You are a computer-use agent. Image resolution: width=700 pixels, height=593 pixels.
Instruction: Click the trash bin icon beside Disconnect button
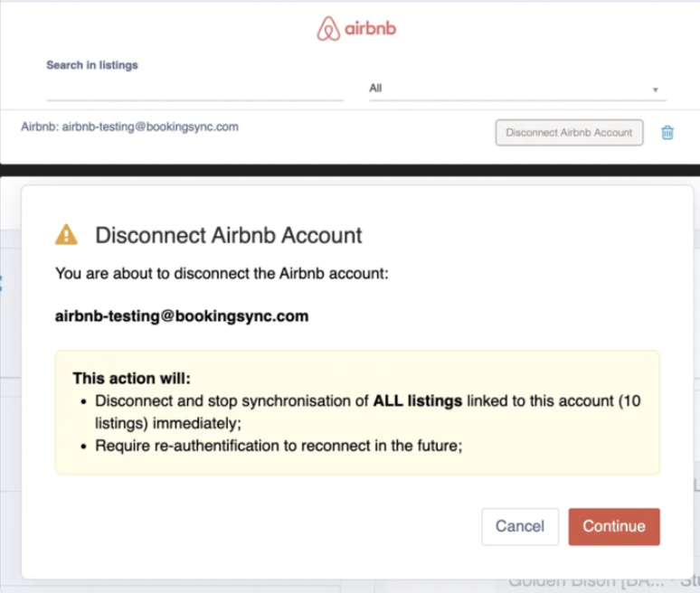tap(667, 133)
